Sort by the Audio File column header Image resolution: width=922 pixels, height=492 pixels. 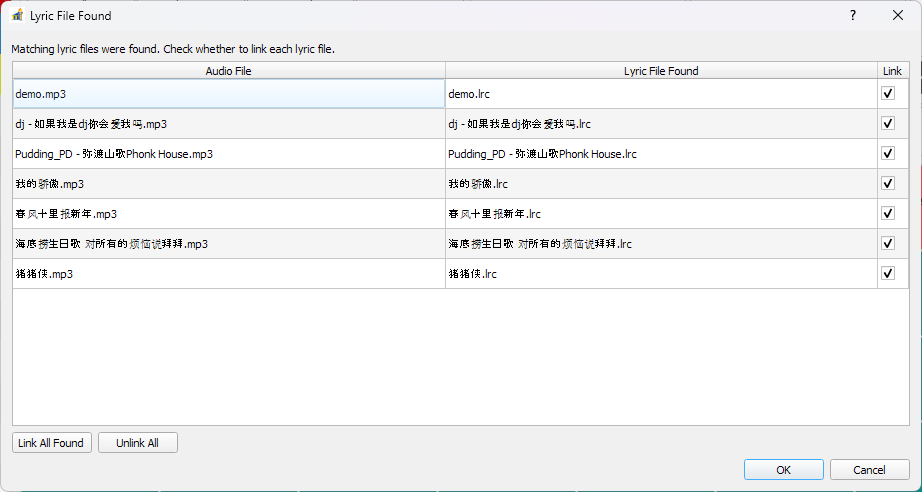click(228, 71)
